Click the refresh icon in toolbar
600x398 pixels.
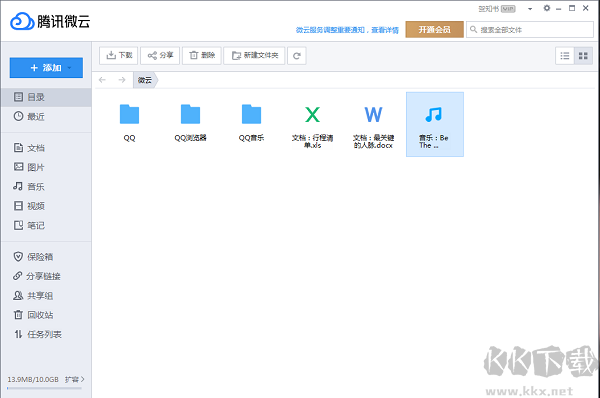(297, 56)
